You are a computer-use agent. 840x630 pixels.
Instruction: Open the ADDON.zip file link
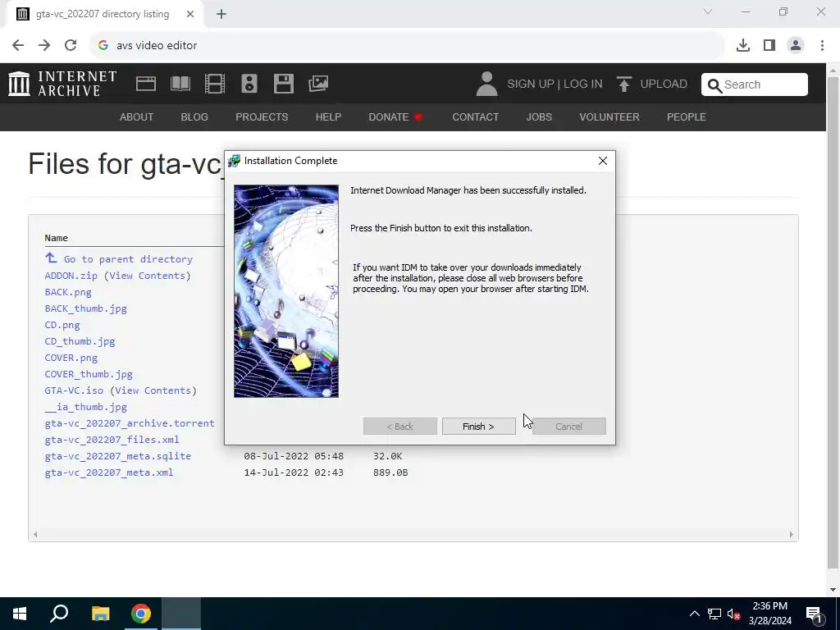(71, 276)
